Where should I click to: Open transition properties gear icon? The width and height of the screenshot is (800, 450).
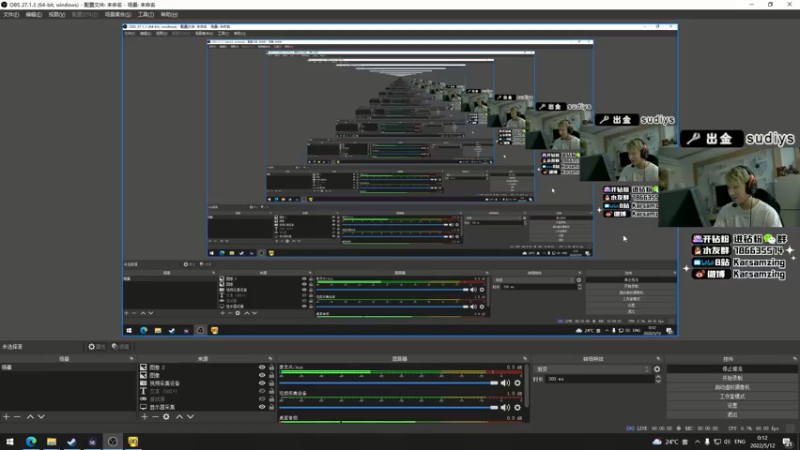(x=657, y=369)
